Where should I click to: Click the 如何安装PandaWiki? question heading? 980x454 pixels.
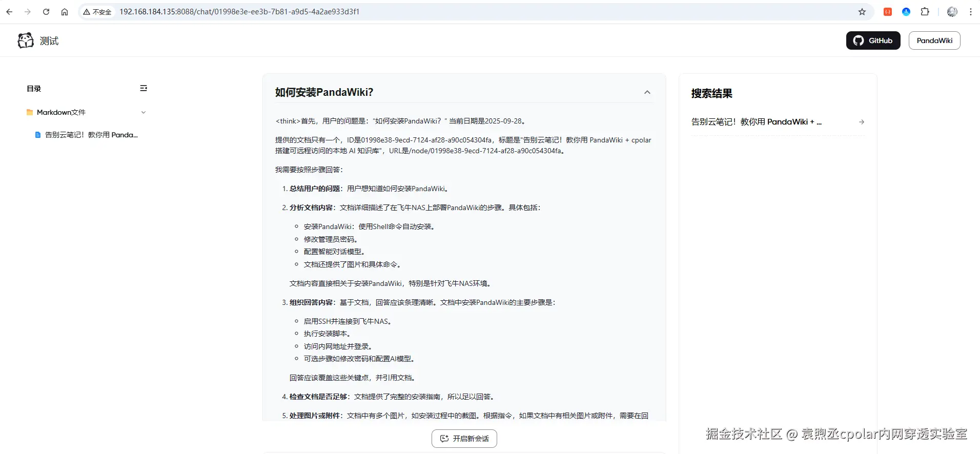point(324,92)
